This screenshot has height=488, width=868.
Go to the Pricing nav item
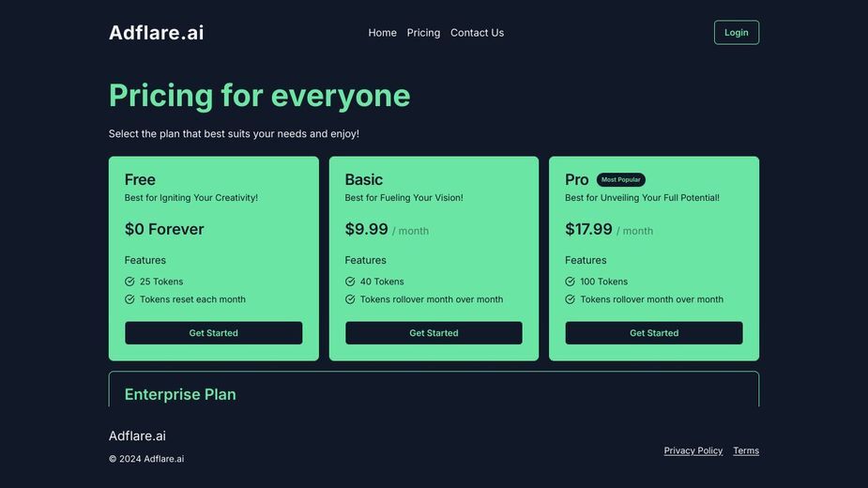tap(423, 33)
